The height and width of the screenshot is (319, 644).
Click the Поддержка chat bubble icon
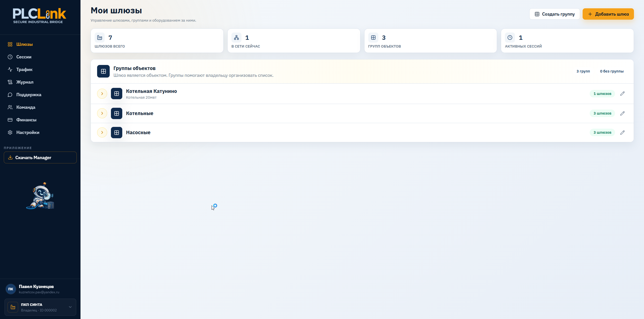coord(10,95)
